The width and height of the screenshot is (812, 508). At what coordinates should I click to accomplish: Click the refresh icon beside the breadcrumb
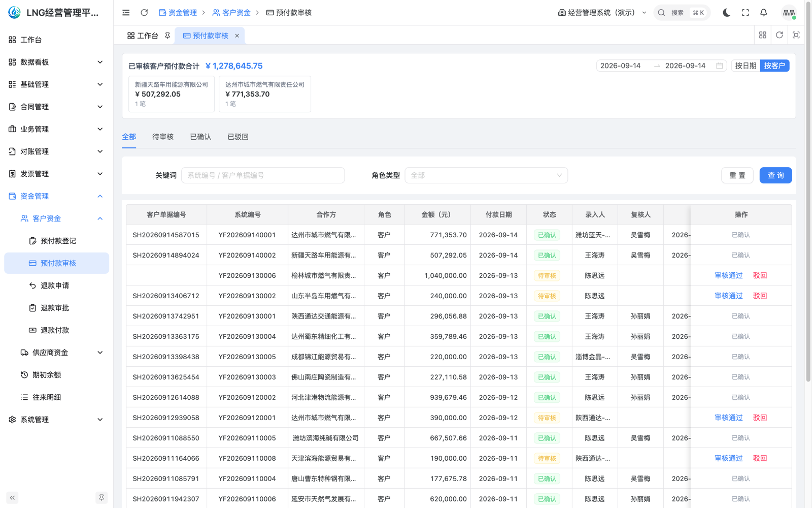coord(144,13)
